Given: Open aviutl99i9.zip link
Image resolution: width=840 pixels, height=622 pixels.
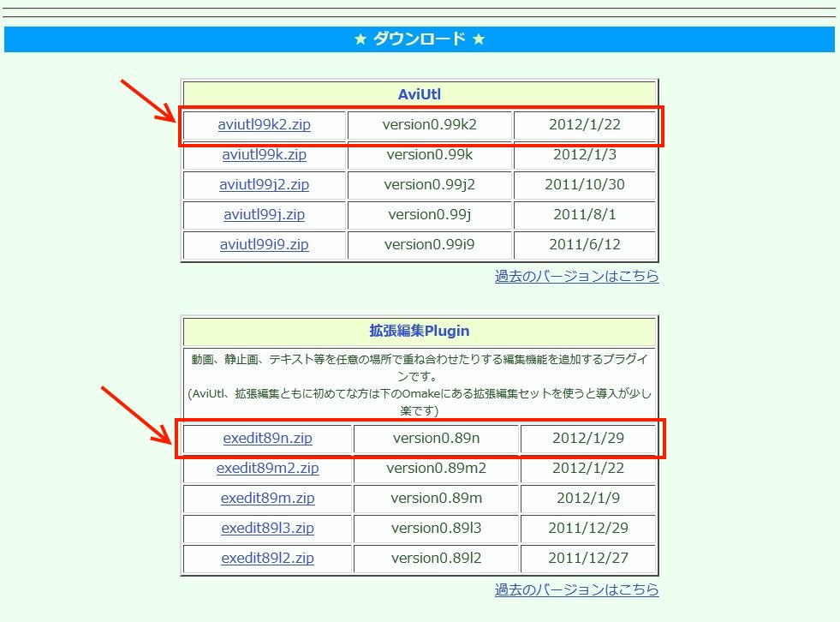Looking at the screenshot, I should [264, 244].
